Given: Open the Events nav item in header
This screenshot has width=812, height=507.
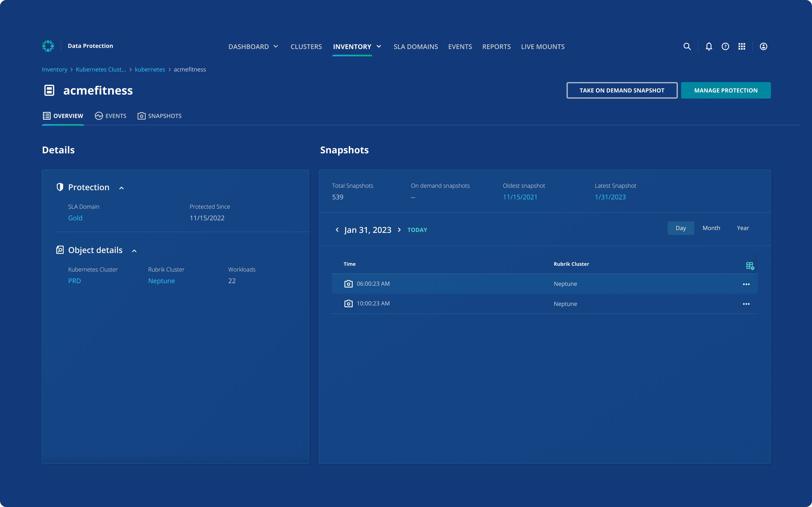Looking at the screenshot, I should [460, 47].
